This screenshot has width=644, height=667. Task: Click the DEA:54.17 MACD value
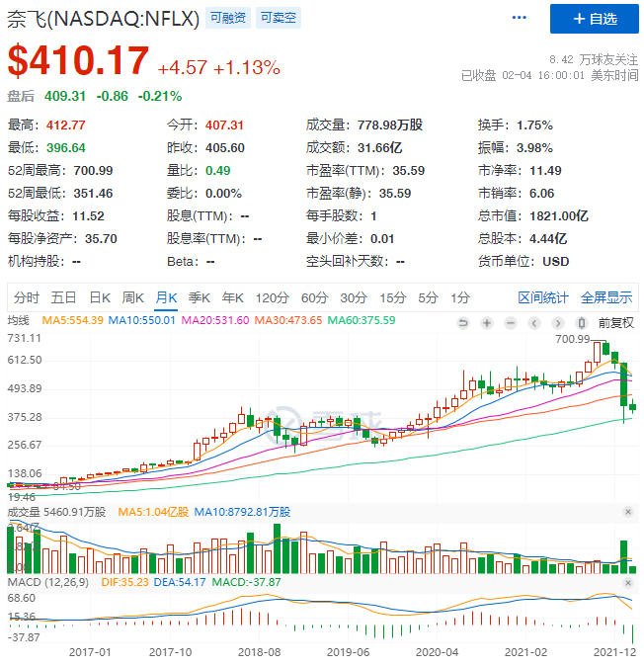coord(180,582)
